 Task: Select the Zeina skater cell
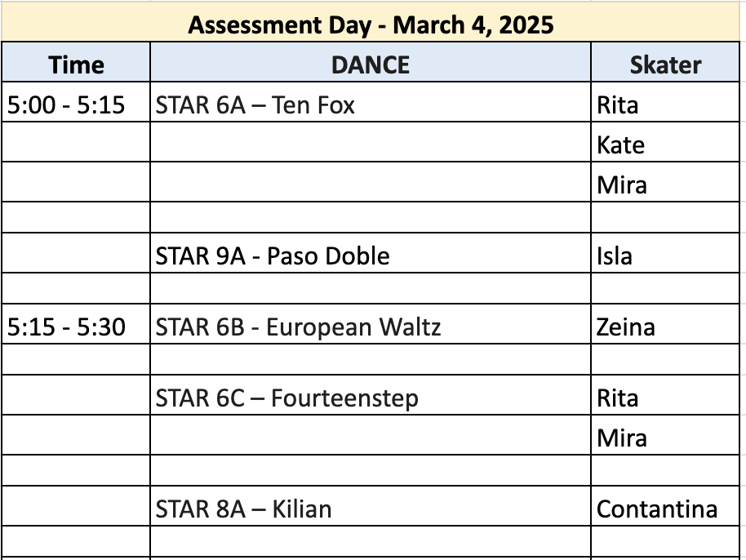tap(665, 323)
